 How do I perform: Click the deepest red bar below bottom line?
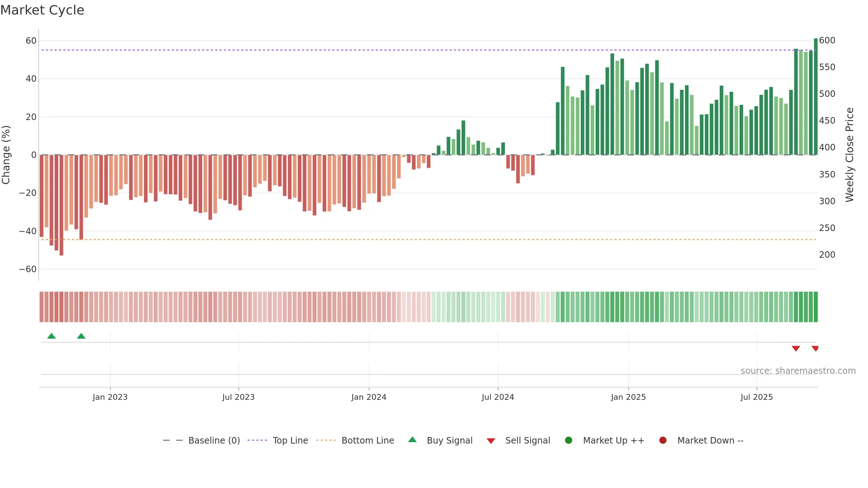[x=61, y=205]
